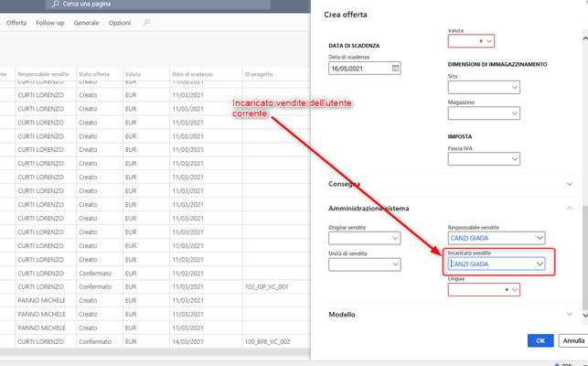
Task: Open the Offerta menu
Action: pos(16,22)
